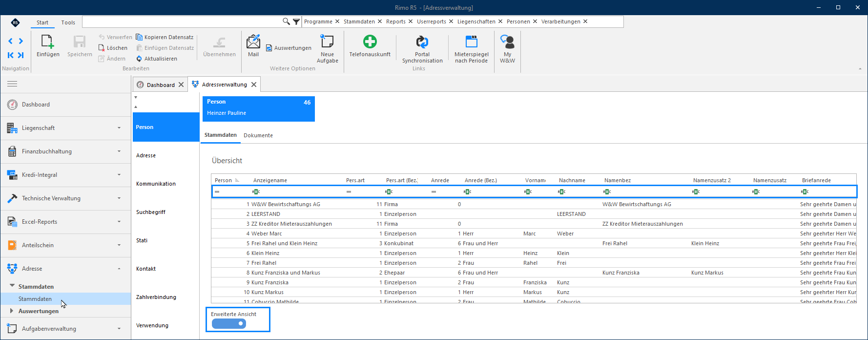The height and width of the screenshot is (340, 868).
Task: Sort by the Nachname column header
Action: (572, 180)
